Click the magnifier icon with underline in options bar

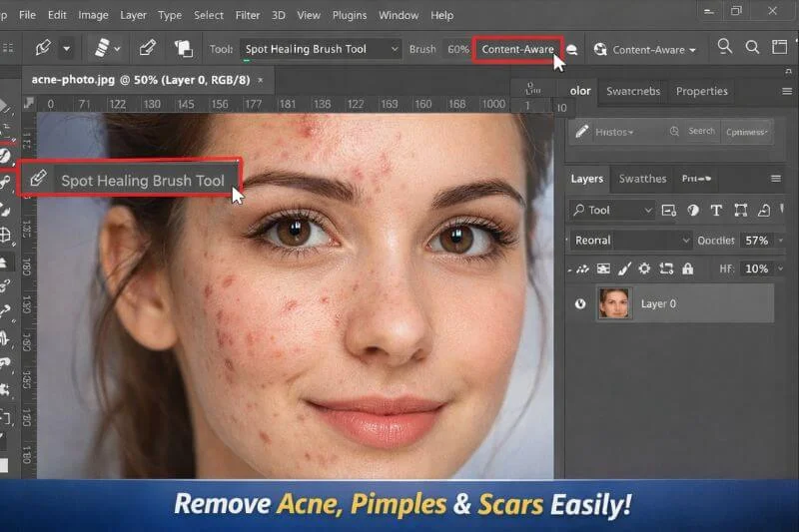coord(724,47)
